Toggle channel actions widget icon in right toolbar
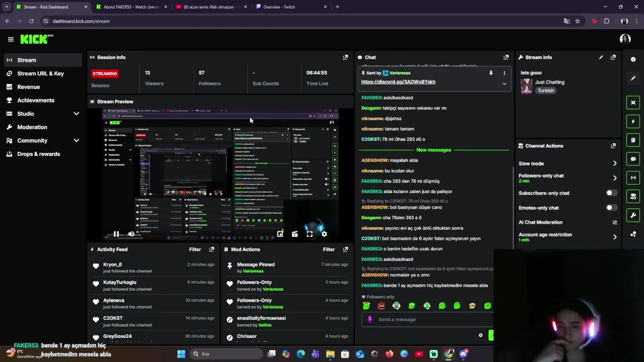Viewport: 644px width, 362px height. click(633, 196)
